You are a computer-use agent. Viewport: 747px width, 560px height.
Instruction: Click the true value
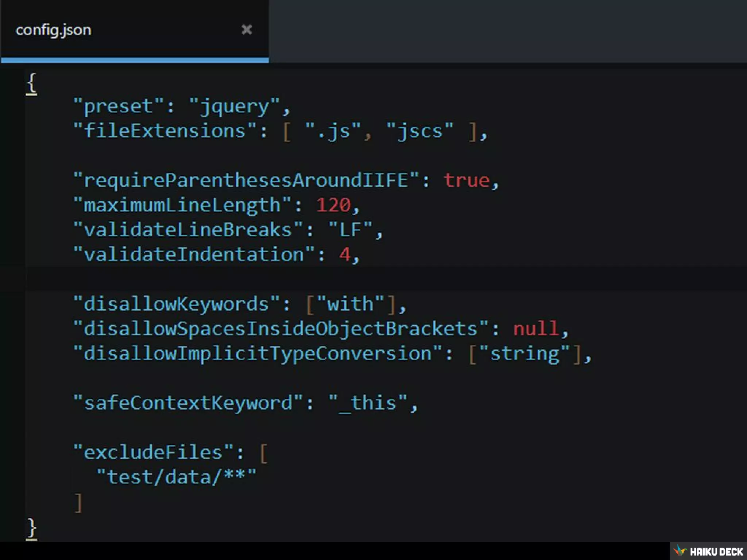tap(467, 180)
